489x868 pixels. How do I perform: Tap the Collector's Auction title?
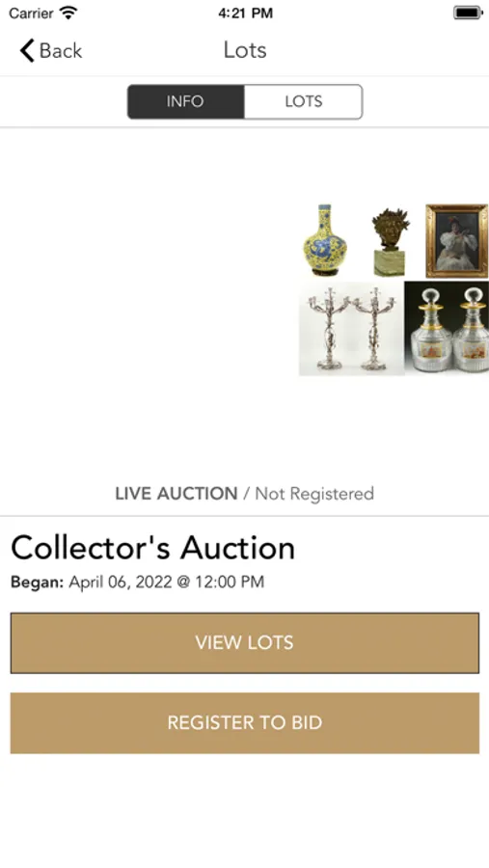coord(152,548)
